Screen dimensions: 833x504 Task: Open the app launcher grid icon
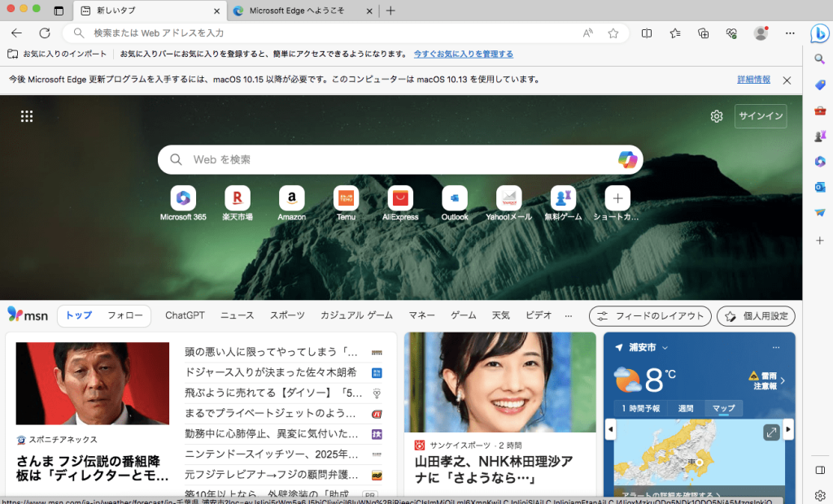click(27, 116)
